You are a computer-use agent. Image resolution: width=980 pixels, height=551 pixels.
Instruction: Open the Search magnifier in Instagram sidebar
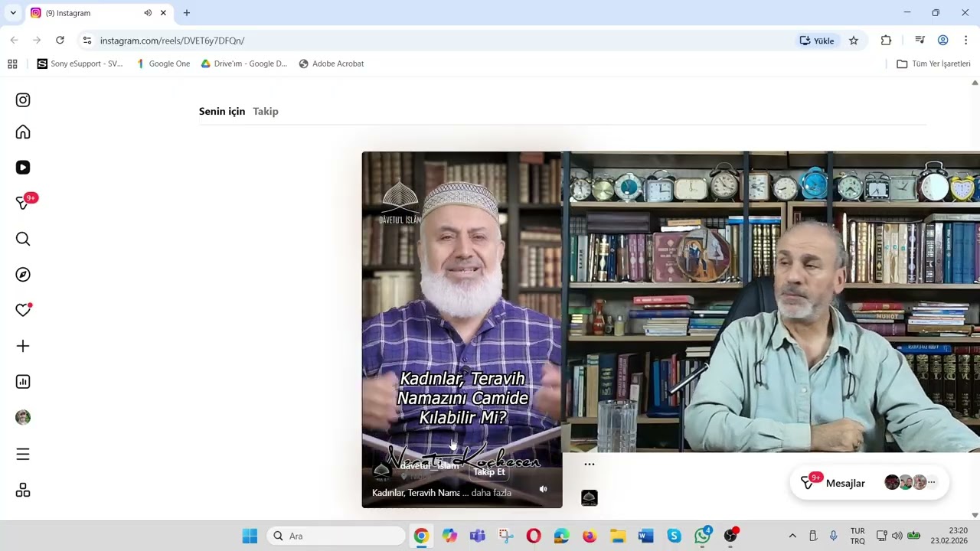tap(23, 239)
